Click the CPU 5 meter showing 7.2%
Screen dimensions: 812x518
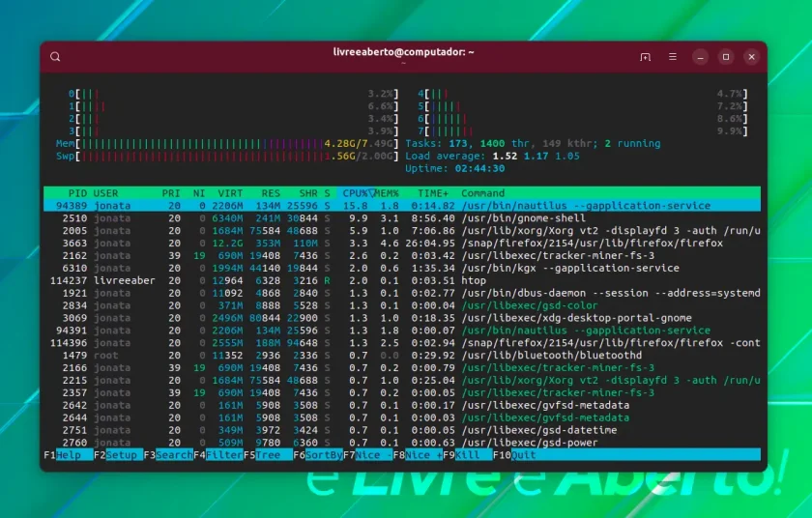583,106
